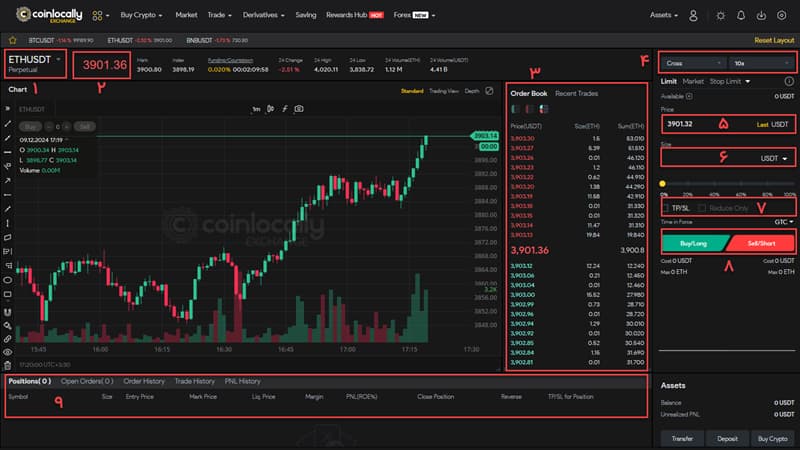Open the candle style icon in chart toolbar
Screen dimensions: 800x450
[x=270, y=109]
